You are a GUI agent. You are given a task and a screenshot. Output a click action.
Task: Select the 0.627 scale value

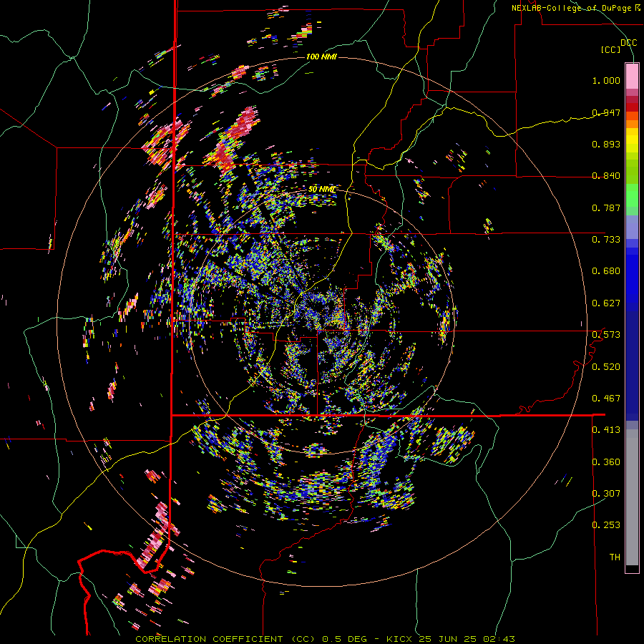point(606,303)
